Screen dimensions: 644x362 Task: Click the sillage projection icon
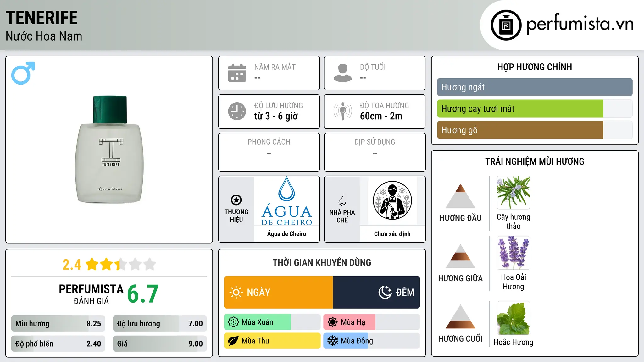point(343,111)
